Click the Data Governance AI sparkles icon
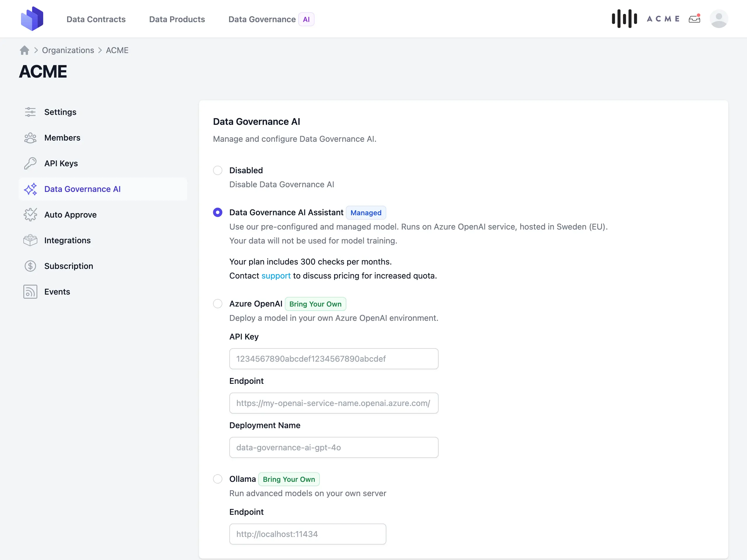 [30, 189]
